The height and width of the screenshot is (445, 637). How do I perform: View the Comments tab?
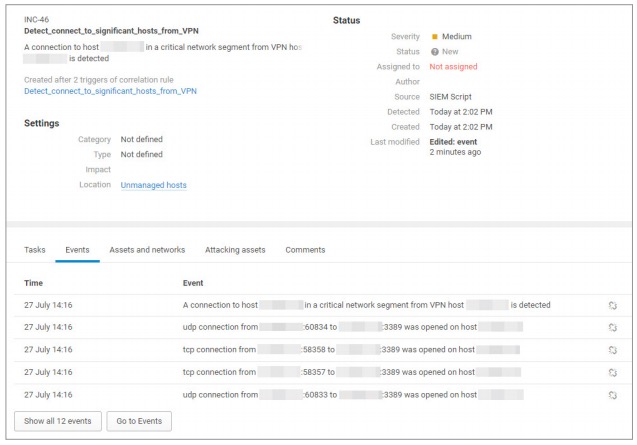[305, 250]
